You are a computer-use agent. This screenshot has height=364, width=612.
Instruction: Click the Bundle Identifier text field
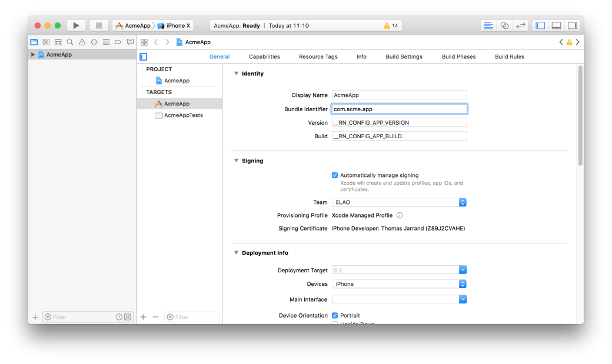coord(399,109)
